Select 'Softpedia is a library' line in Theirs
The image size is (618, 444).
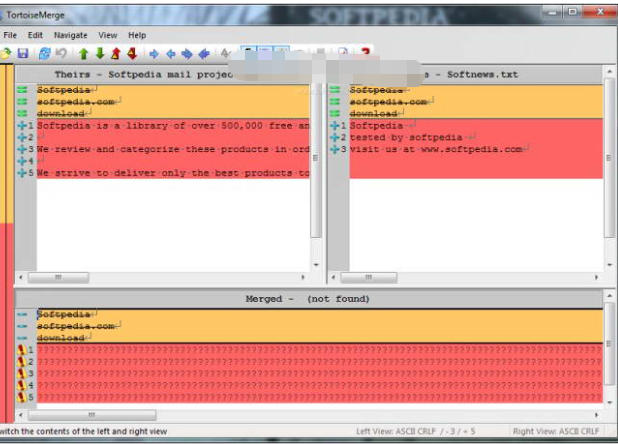pyautogui.click(x=173, y=126)
